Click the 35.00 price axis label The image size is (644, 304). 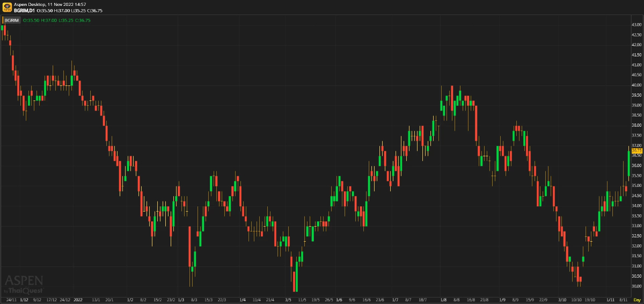pyautogui.click(x=636, y=185)
